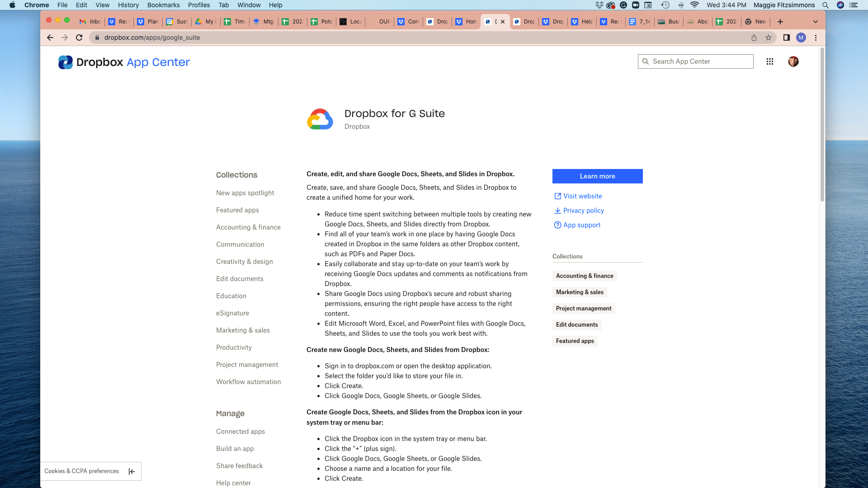Click the Privacy policy download icon

pos(558,211)
